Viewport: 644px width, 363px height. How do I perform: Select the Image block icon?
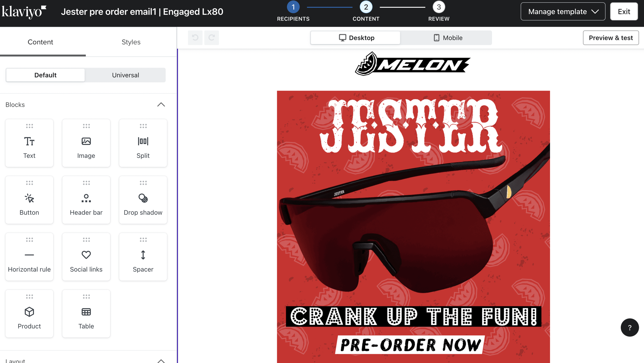tap(86, 141)
